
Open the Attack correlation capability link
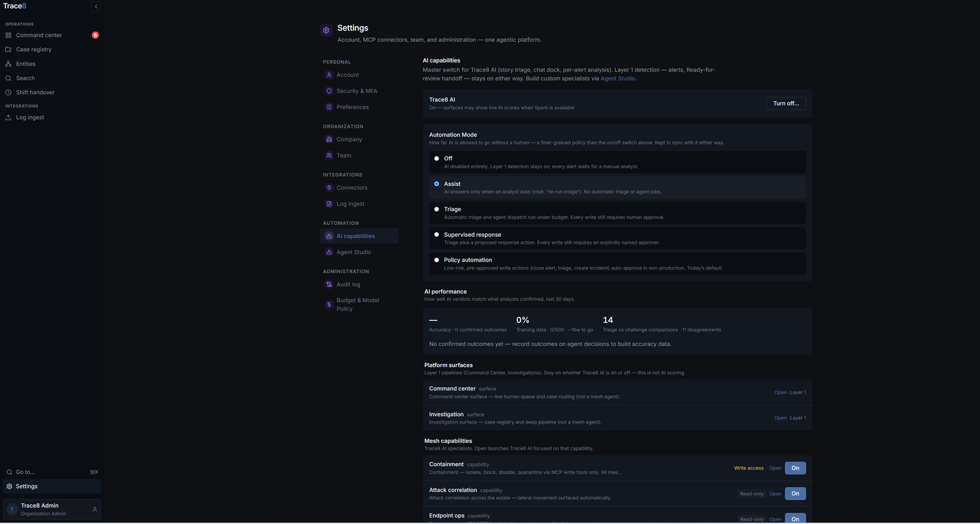775,494
